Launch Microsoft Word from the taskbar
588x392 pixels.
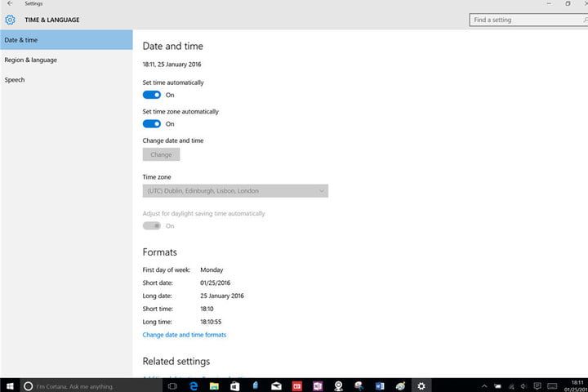pos(380,386)
